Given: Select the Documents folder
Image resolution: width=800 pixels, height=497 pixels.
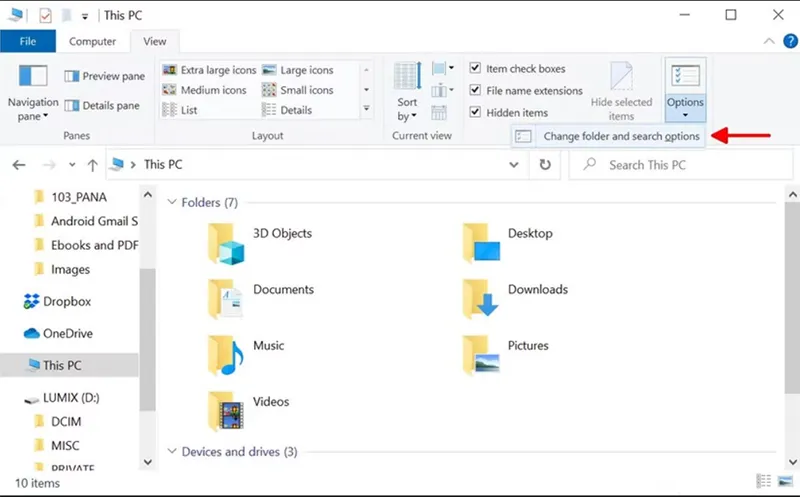Looking at the screenshot, I should pyautogui.click(x=260, y=300).
